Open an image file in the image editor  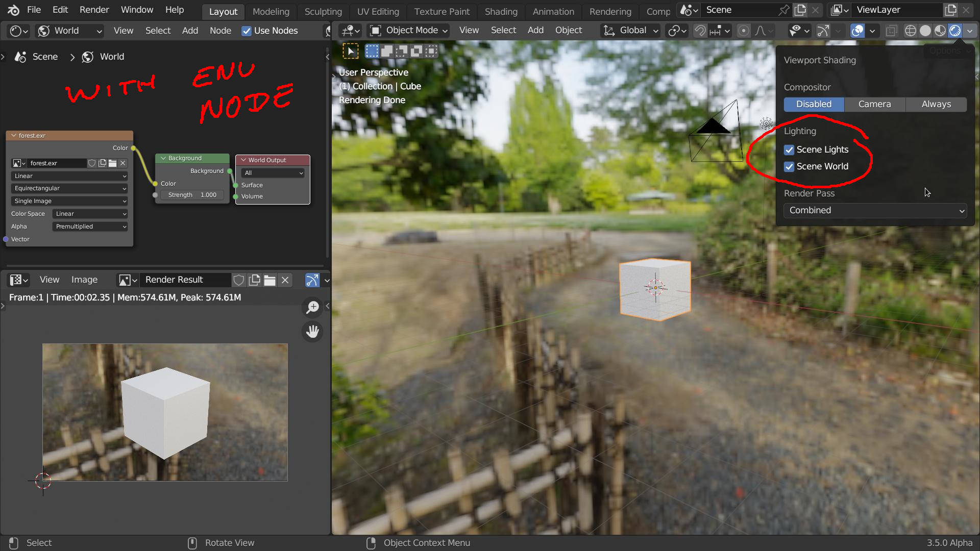(269, 280)
